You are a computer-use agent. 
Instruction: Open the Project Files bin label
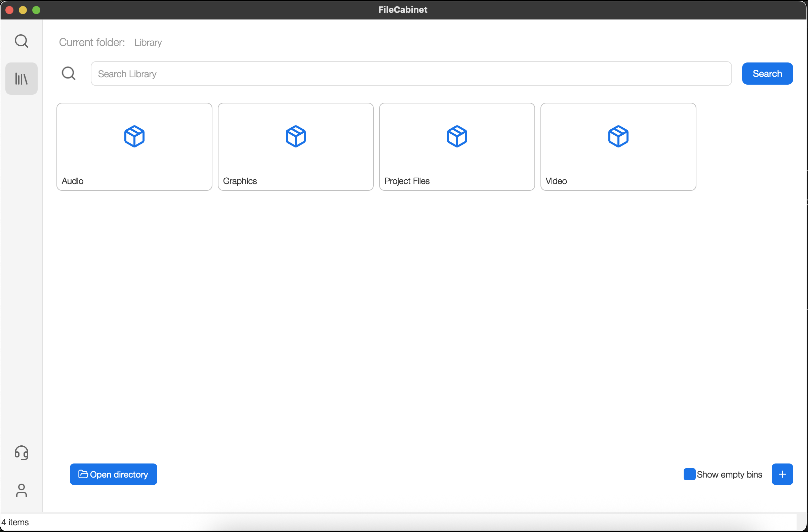407,181
